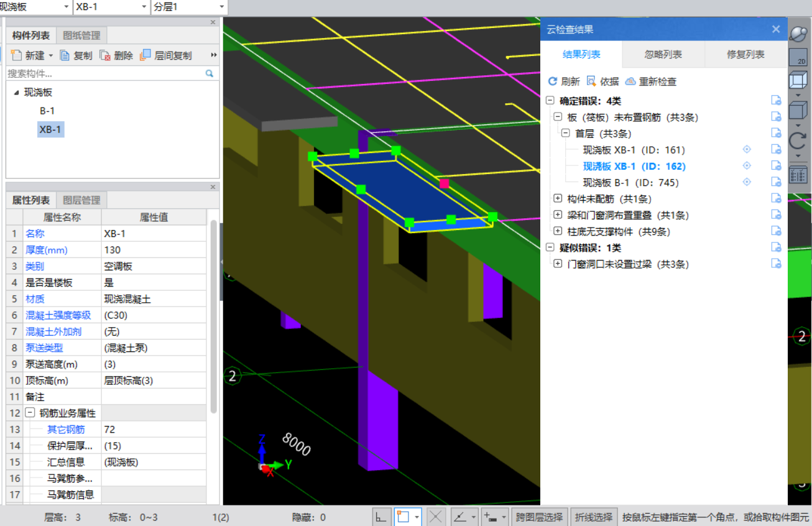The height and width of the screenshot is (526, 812).
Task: Open the angle snap dropdown arrow
Action: pos(474,517)
